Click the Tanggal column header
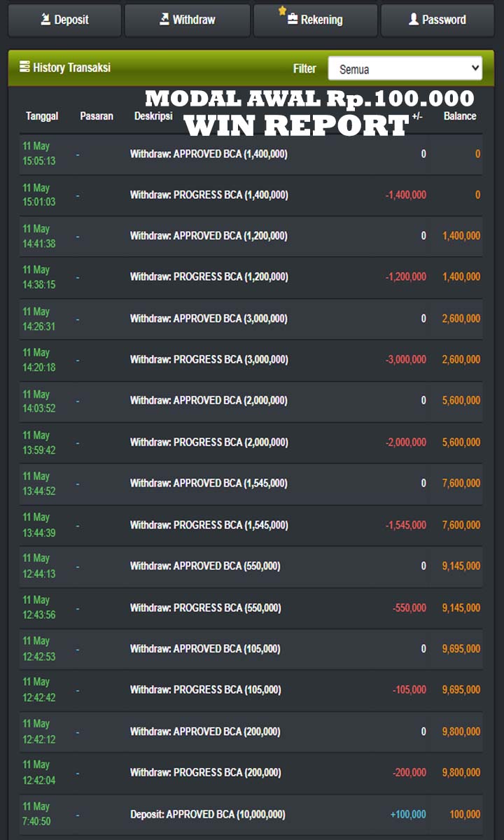504x840 pixels. click(42, 116)
